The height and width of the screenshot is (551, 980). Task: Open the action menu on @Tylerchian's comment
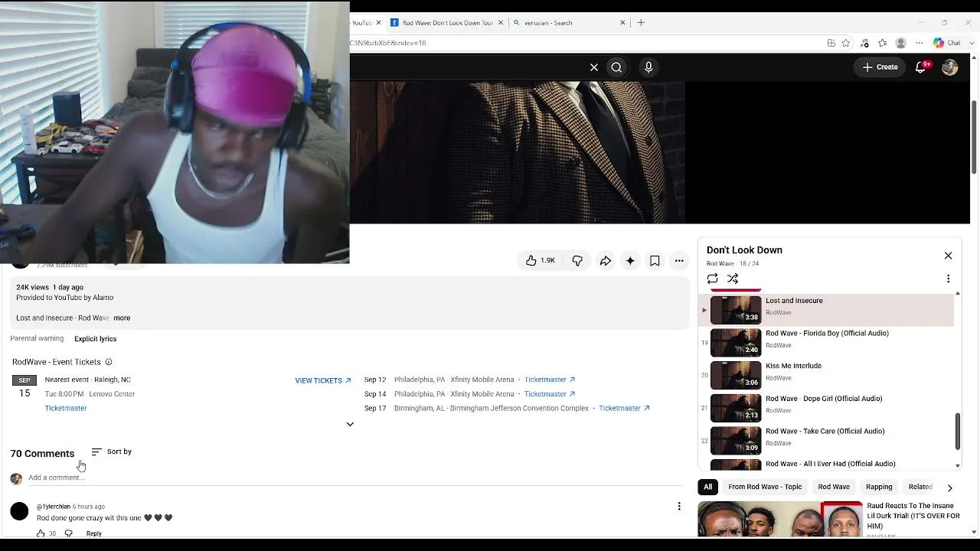pyautogui.click(x=679, y=507)
